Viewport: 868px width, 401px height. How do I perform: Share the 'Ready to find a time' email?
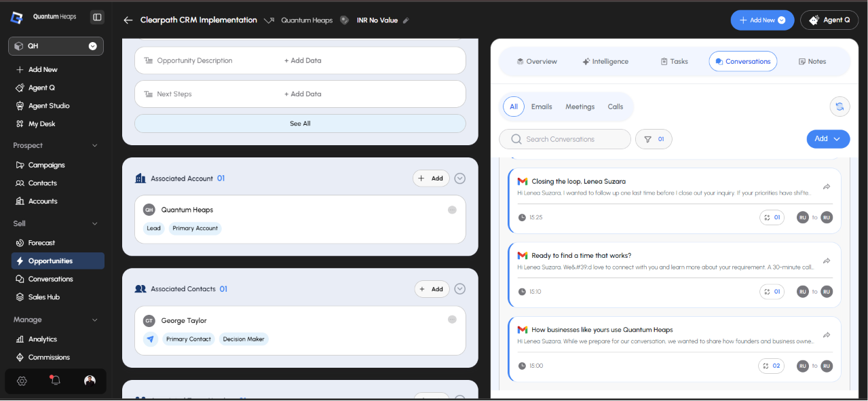827,261
